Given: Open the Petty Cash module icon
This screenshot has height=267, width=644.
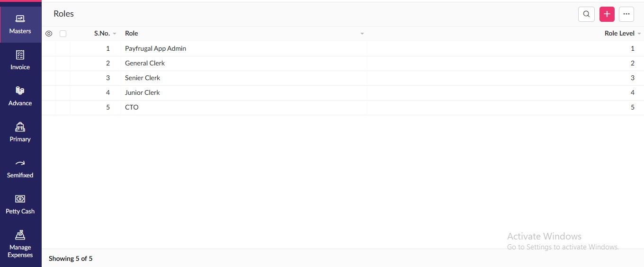Looking at the screenshot, I should point(20,199).
